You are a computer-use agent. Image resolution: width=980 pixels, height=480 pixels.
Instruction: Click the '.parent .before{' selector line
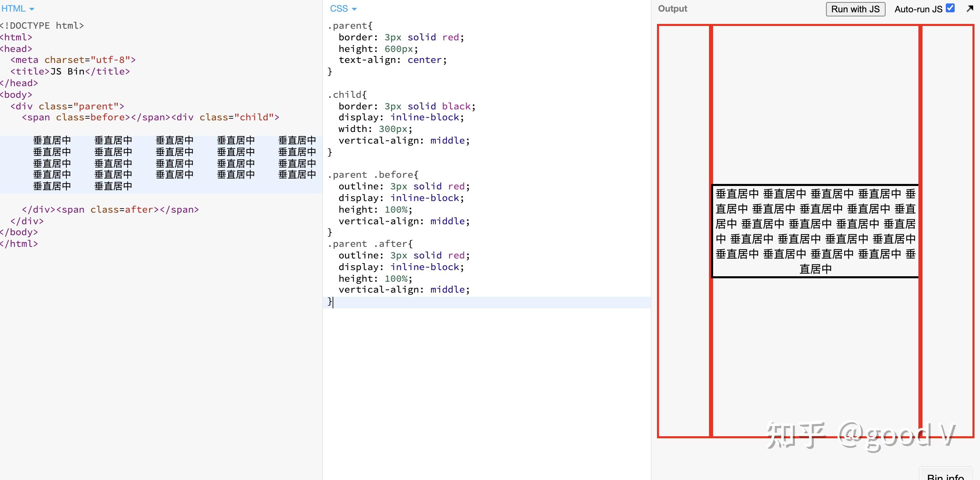click(373, 175)
